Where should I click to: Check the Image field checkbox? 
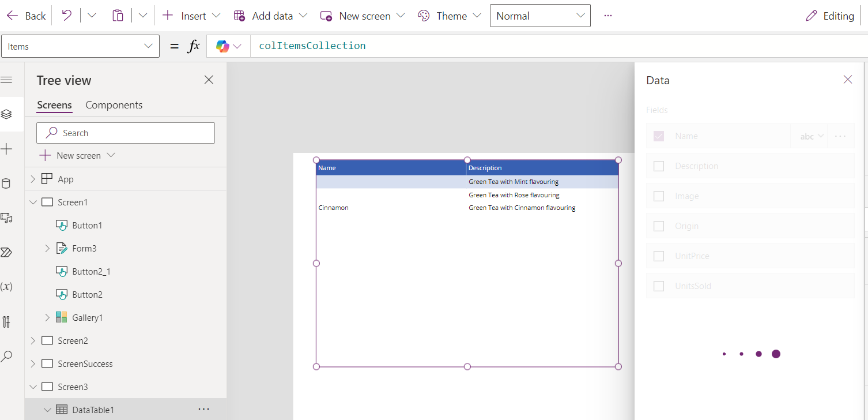coord(659,196)
